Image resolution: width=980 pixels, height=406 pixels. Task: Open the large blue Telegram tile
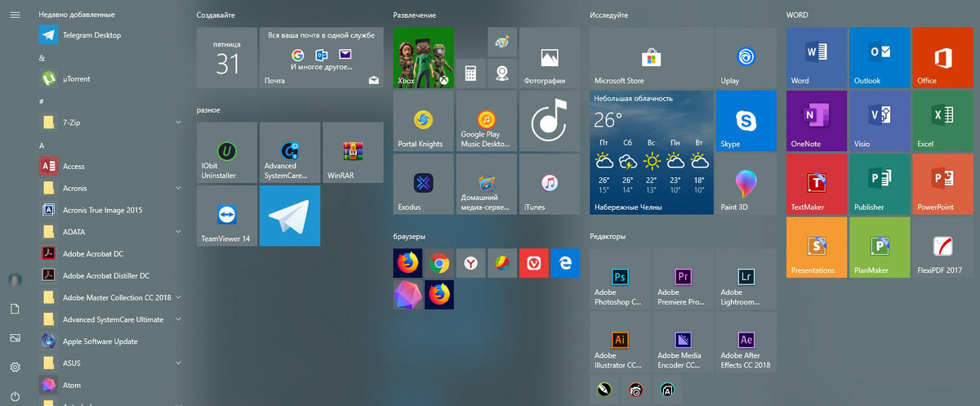tap(290, 216)
